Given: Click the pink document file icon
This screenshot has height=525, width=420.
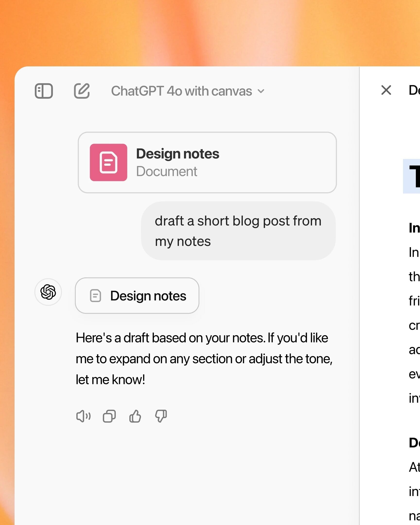Looking at the screenshot, I should (x=108, y=162).
